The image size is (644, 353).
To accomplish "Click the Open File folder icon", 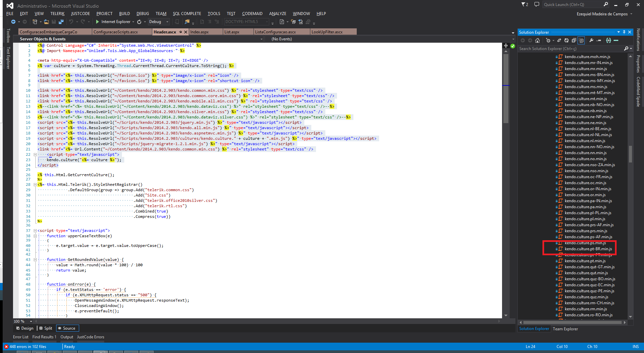I will point(46,22).
